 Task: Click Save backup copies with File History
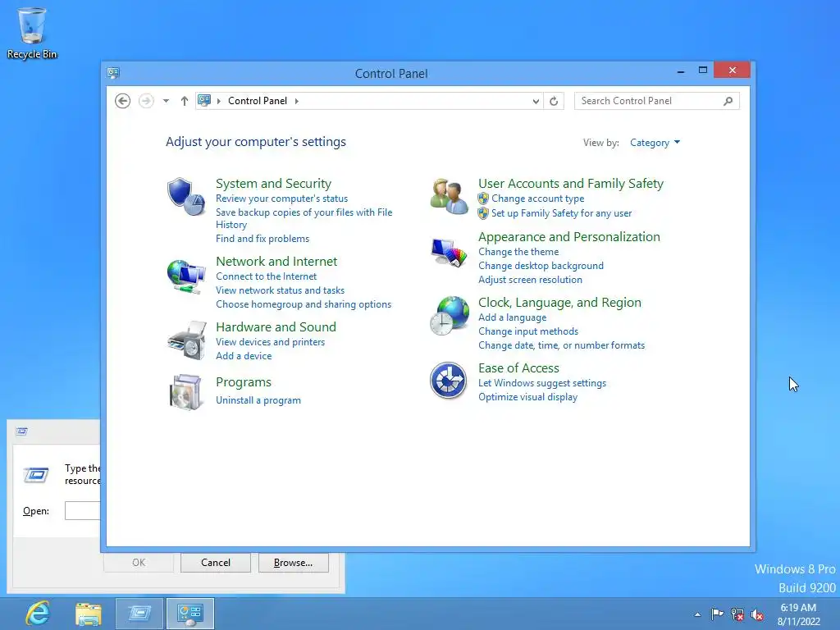pyautogui.click(x=304, y=218)
